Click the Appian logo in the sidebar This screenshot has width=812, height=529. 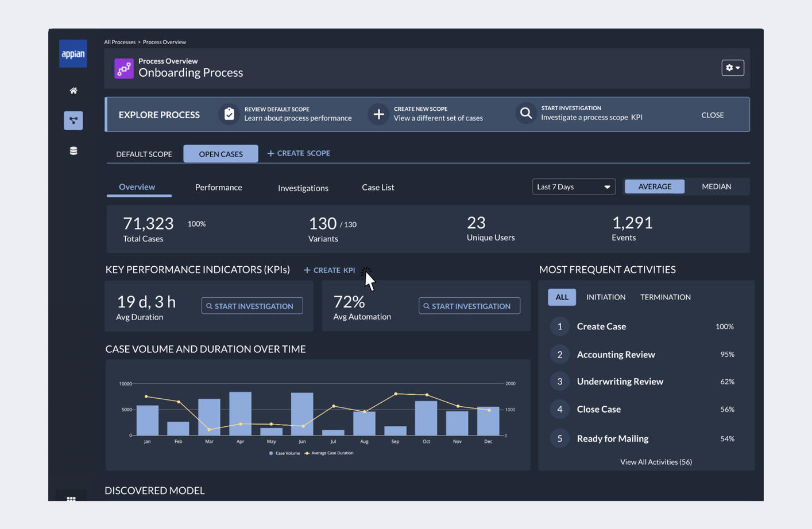(72, 53)
